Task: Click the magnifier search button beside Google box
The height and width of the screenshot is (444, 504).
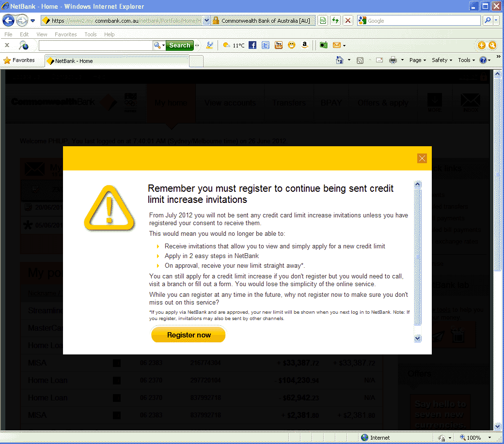Action: click(488, 21)
